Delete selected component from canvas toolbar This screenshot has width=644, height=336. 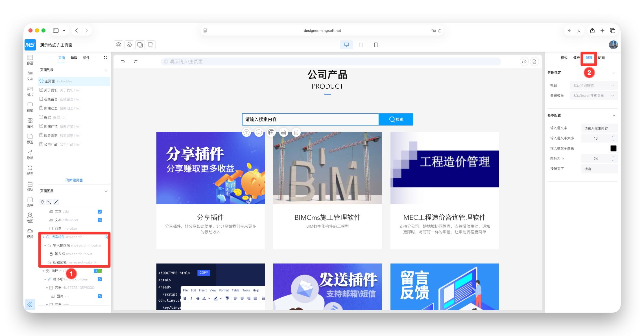tap(296, 132)
